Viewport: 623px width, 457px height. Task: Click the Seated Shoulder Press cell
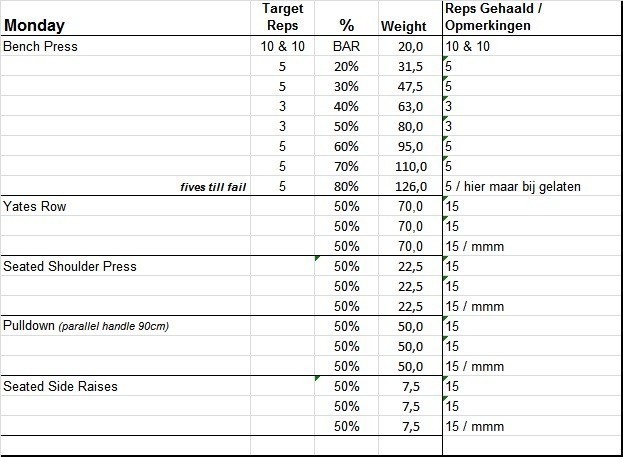(x=70, y=266)
